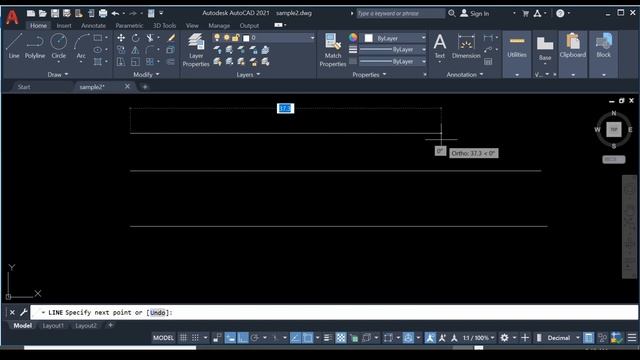Click the Move tool icon

(x=121, y=38)
